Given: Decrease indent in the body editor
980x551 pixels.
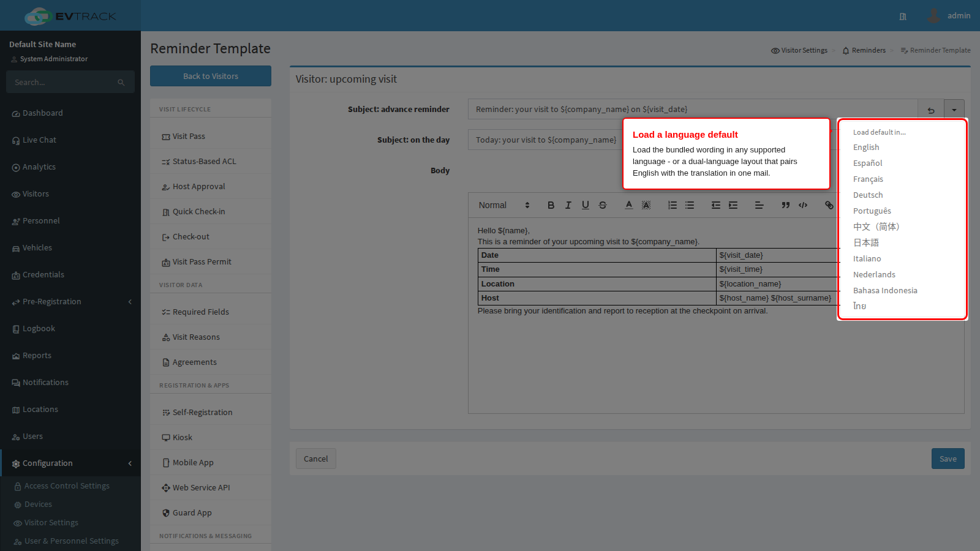Looking at the screenshot, I should pos(715,205).
